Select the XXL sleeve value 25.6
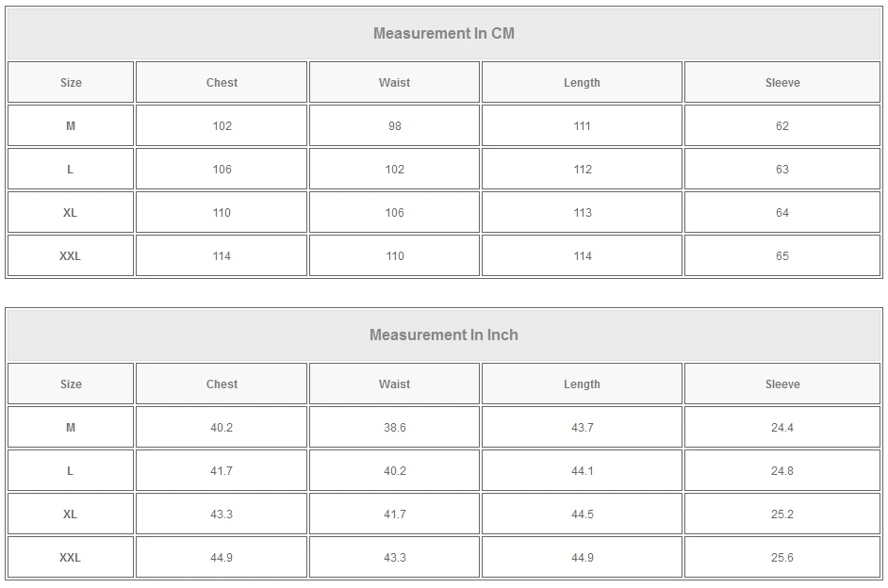The height and width of the screenshot is (588, 888). (781, 558)
